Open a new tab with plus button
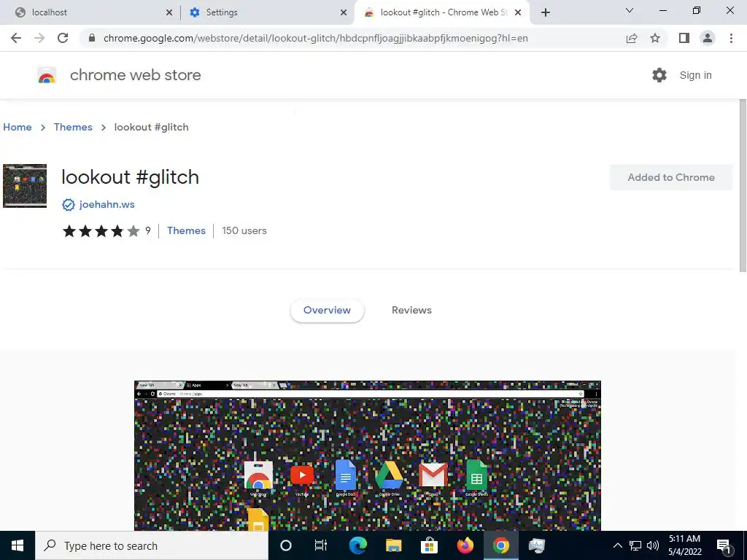This screenshot has width=747, height=560. pos(546,12)
